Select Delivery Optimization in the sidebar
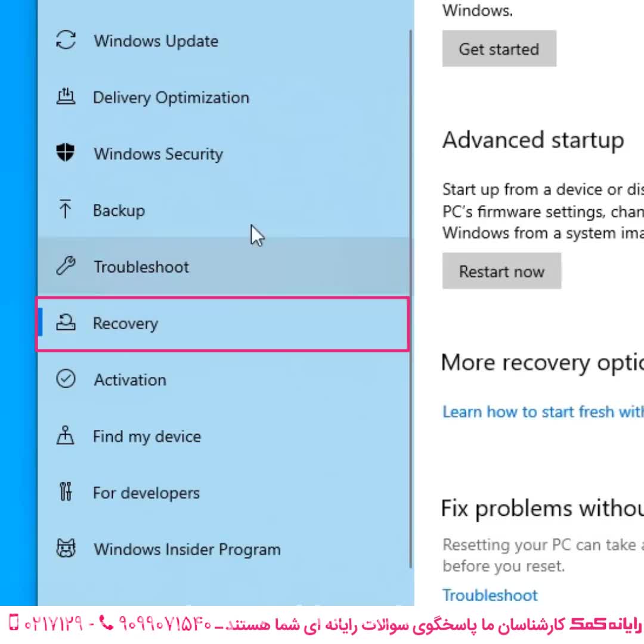The height and width of the screenshot is (644, 644). coord(171,98)
